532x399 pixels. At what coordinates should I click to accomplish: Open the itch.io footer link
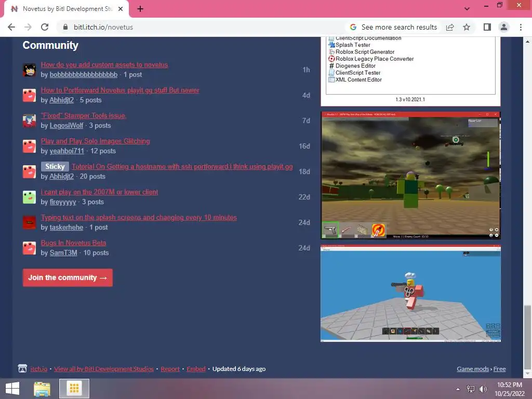[38, 369]
